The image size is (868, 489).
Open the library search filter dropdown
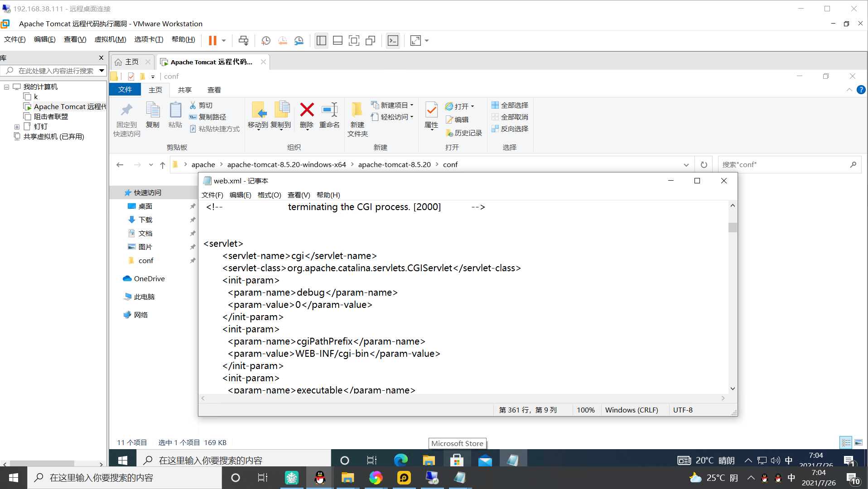101,71
